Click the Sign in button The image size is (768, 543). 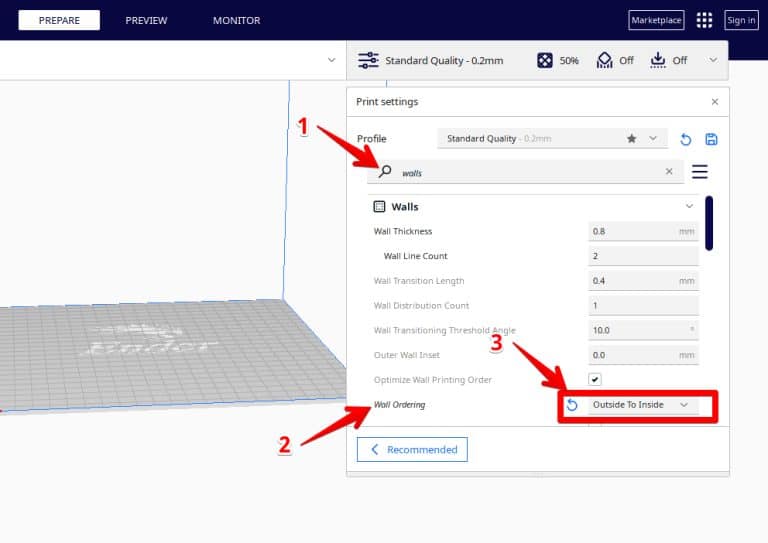tap(741, 20)
